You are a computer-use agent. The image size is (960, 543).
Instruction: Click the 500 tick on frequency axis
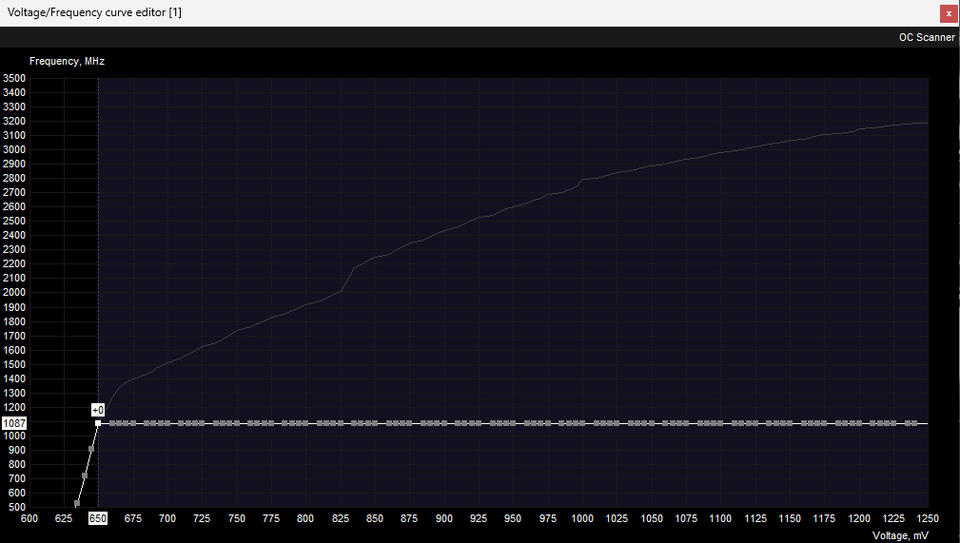(x=15, y=507)
